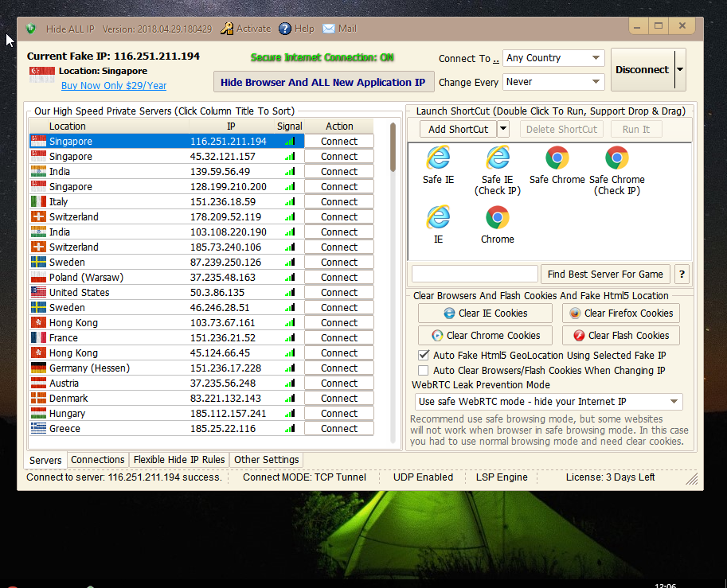Click the question mark help button

click(682, 275)
